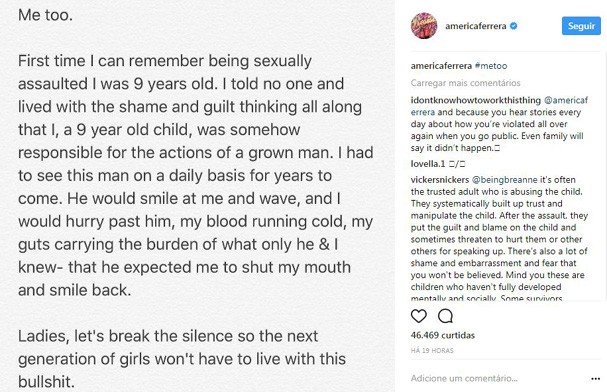The image size is (607, 392).
Task: Click the blue verified badge
Action: tap(514, 26)
